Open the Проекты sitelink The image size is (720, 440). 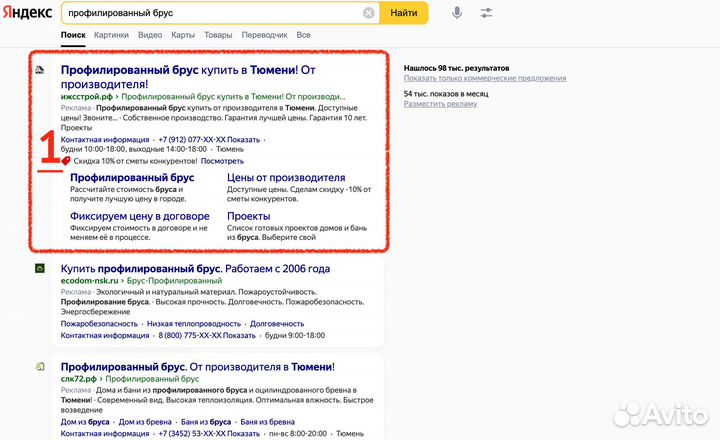click(x=248, y=216)
